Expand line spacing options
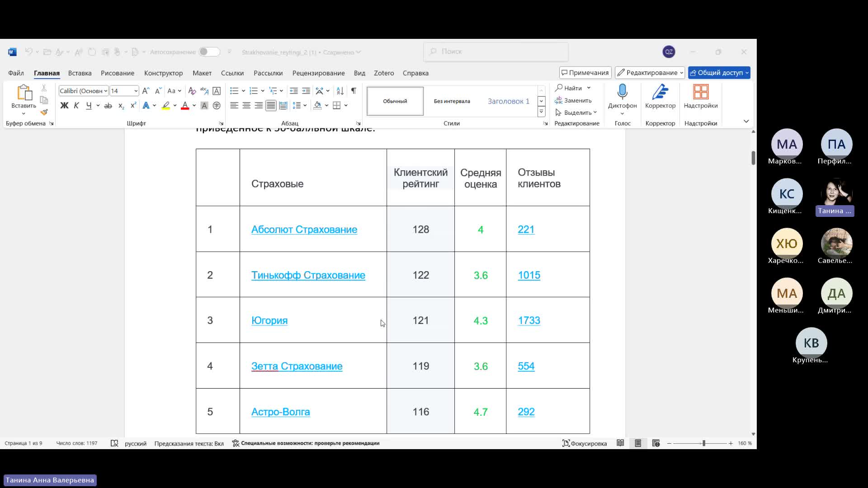This screenshot has width=868, height=488. click(305, 105)
